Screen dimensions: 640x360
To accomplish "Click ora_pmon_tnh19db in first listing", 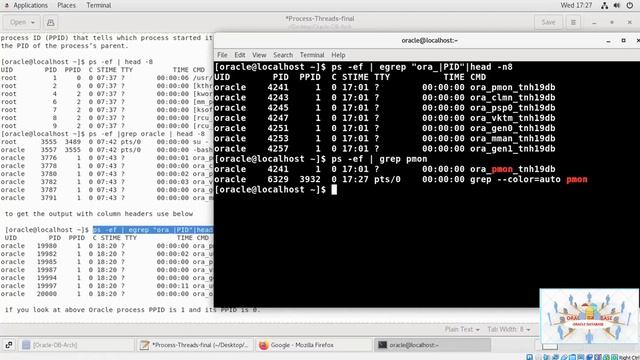I will pyautogui.click(x=513, y=87).
